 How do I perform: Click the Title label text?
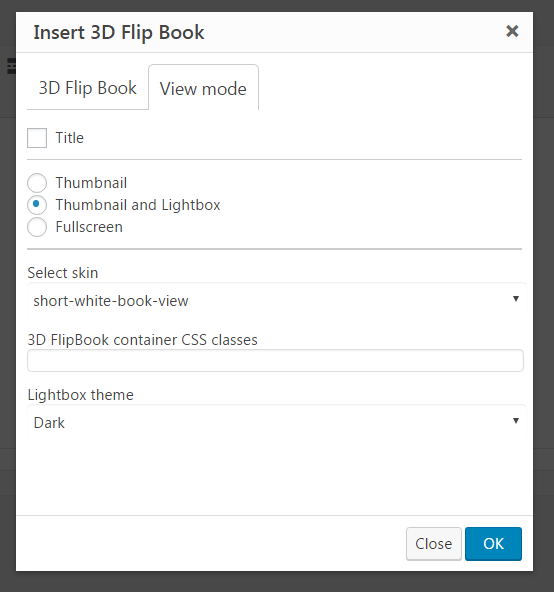[x=69, y=138]
